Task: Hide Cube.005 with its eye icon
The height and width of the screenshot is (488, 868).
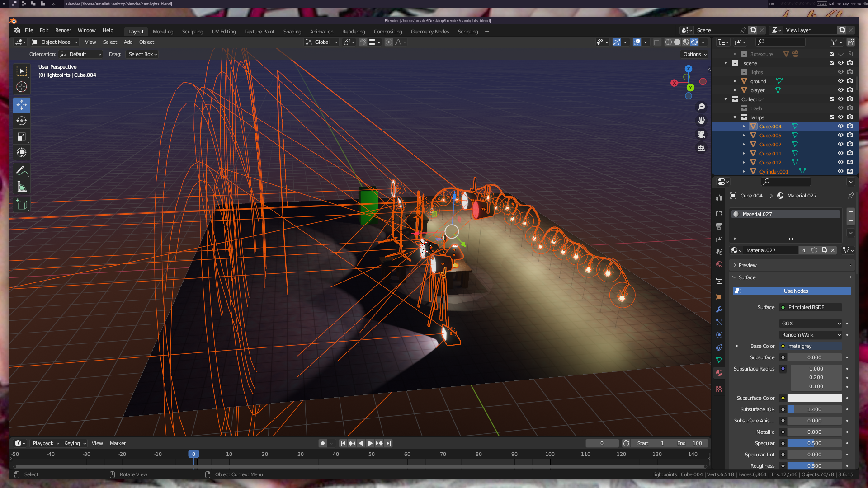Action: [840, 135]
